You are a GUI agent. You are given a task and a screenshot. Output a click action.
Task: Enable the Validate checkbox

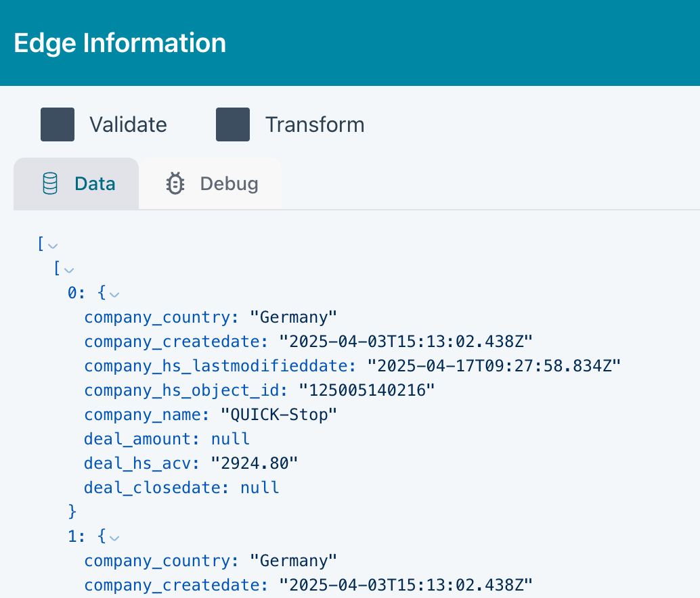(x=58, y=124)
